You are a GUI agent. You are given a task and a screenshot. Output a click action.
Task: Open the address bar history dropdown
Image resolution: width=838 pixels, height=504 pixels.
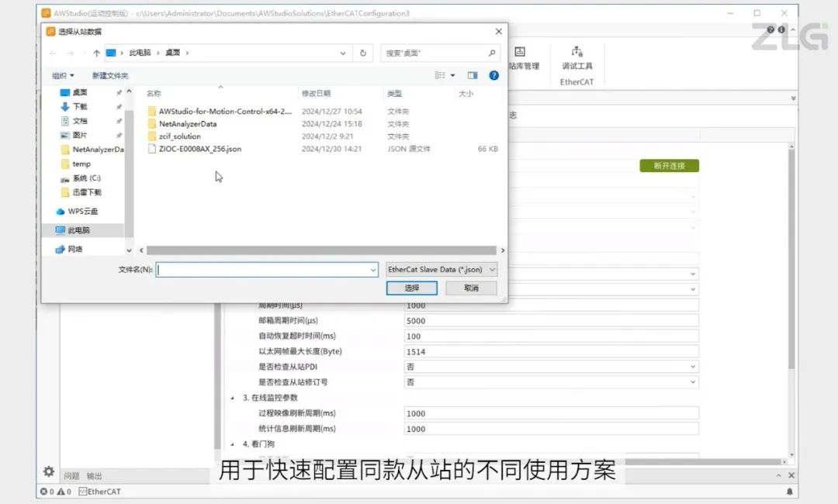click(x=343, y=53)
